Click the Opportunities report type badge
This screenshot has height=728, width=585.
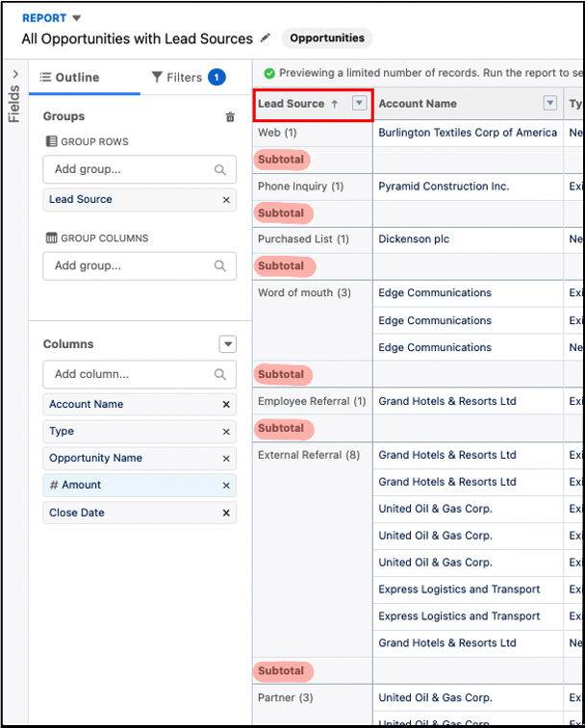pos(327,38)
